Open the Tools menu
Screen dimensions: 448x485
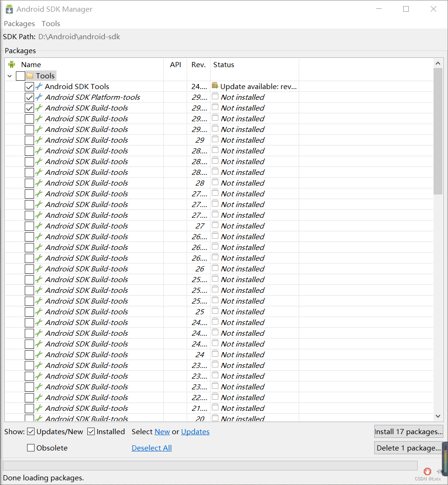click(51, 23)
